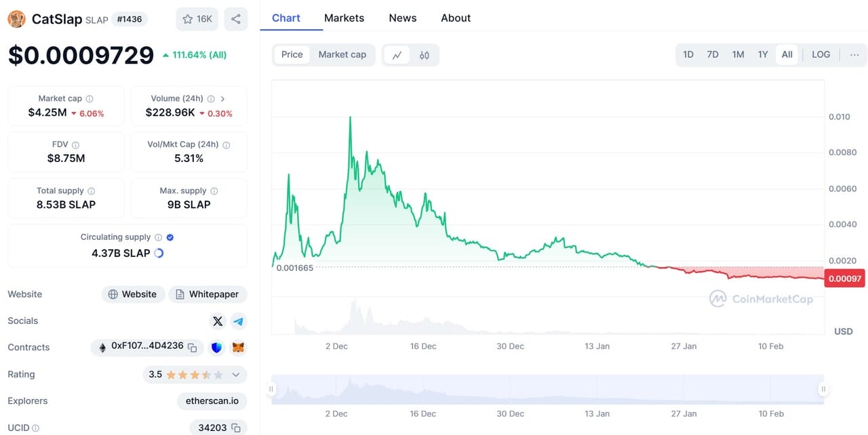Viewport: 868px width, 435px height.
Task: Open the Telegram social icon
Action: click(239, 320)
